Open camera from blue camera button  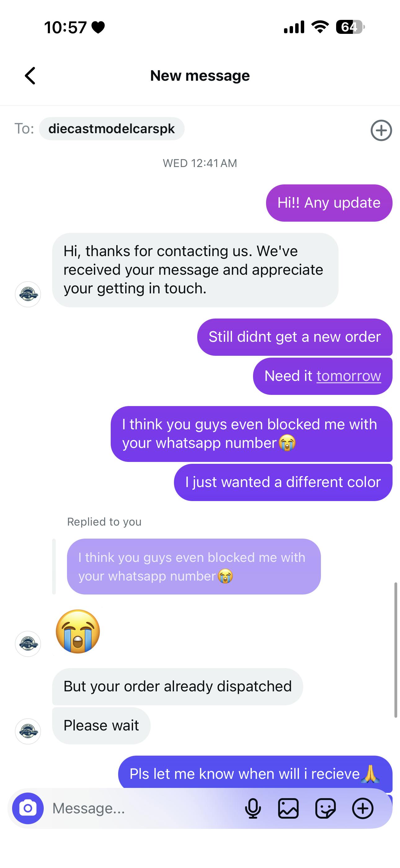tap(28, 808)
